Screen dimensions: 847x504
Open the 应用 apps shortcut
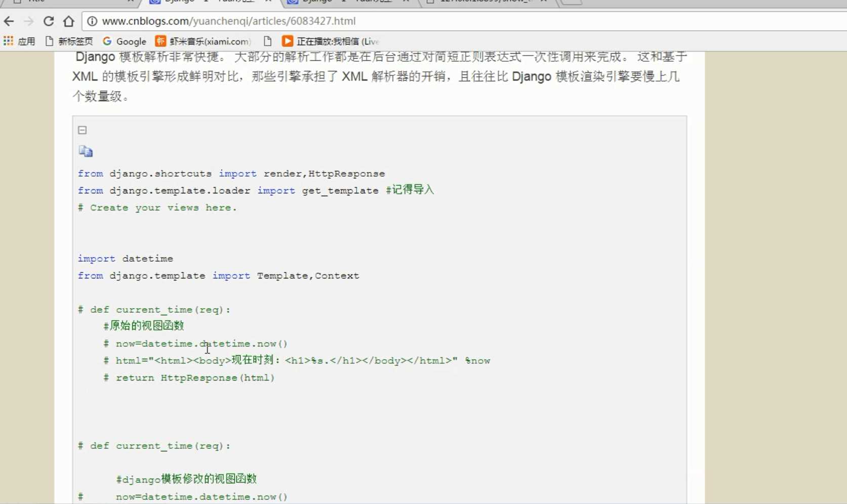pyautogui.click(x=19, y=41)
